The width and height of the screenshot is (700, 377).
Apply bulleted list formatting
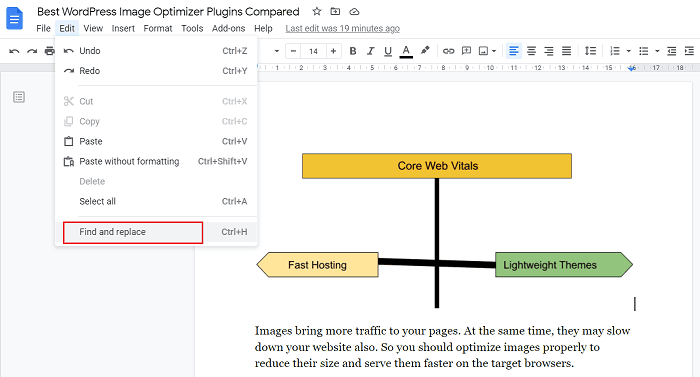pos(643,51)
